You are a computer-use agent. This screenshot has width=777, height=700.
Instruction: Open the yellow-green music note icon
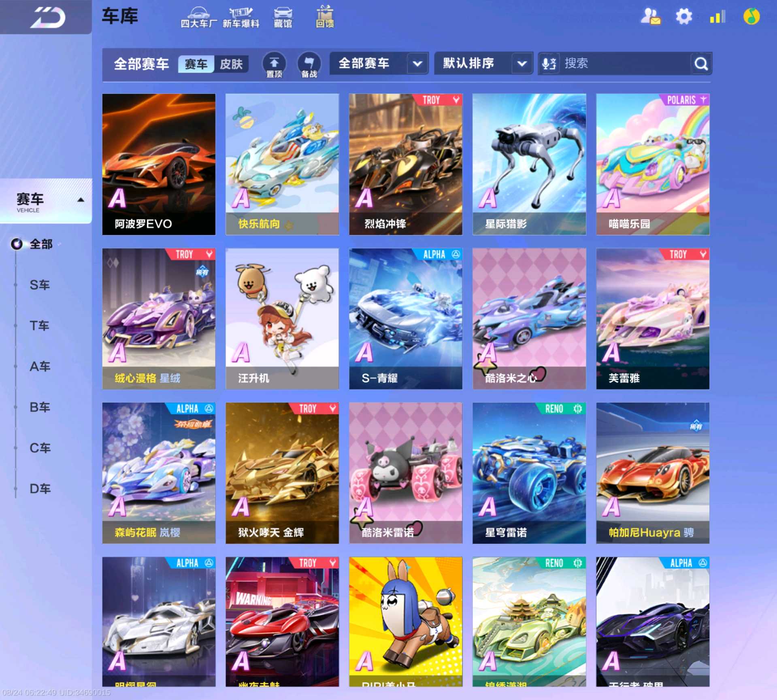[x=751, y=17]
